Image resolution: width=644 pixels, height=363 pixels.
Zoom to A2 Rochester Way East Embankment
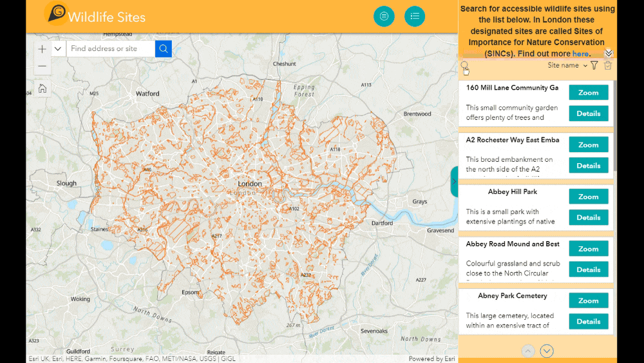[589, 144]
